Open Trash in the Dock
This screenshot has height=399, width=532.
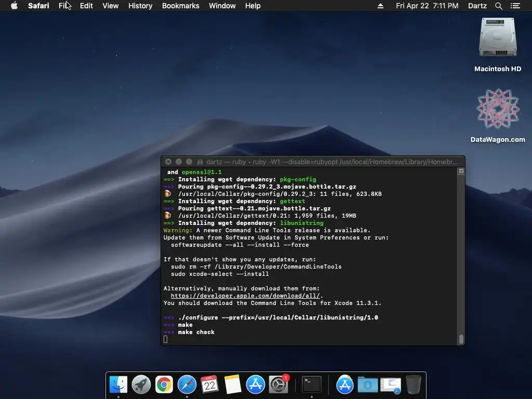413,384
